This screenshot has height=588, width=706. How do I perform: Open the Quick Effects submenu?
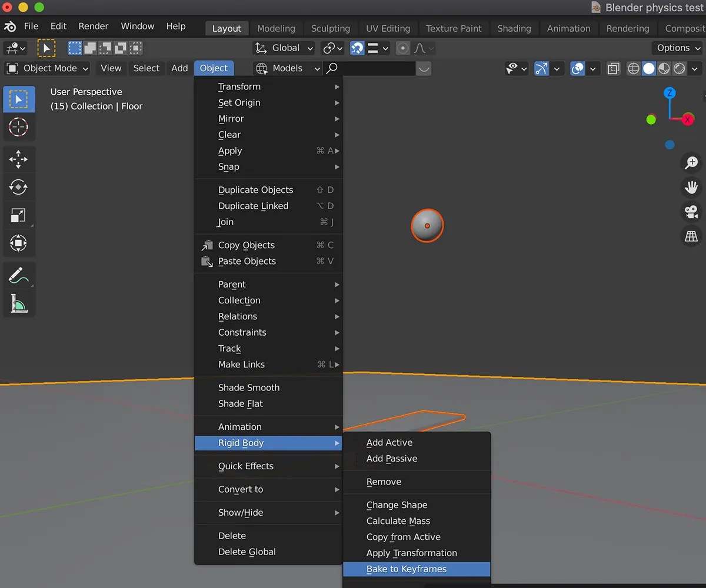(268, 466)
